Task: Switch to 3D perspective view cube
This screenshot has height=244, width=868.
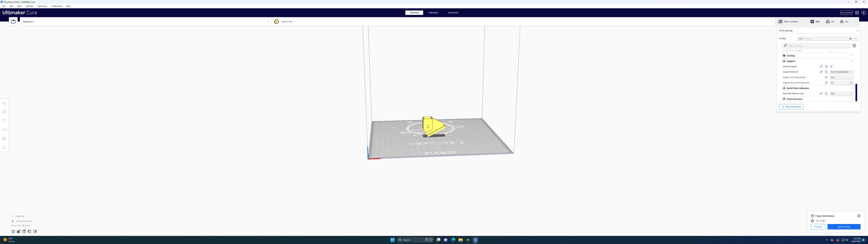Action: 13,232
